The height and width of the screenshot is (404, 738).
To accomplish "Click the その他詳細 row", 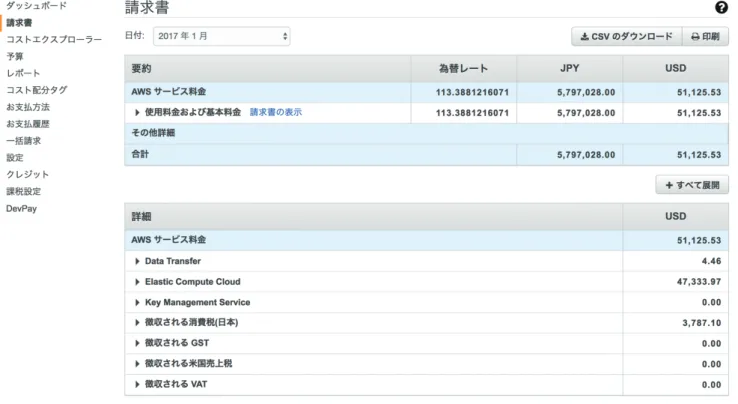I will (426, 133).
